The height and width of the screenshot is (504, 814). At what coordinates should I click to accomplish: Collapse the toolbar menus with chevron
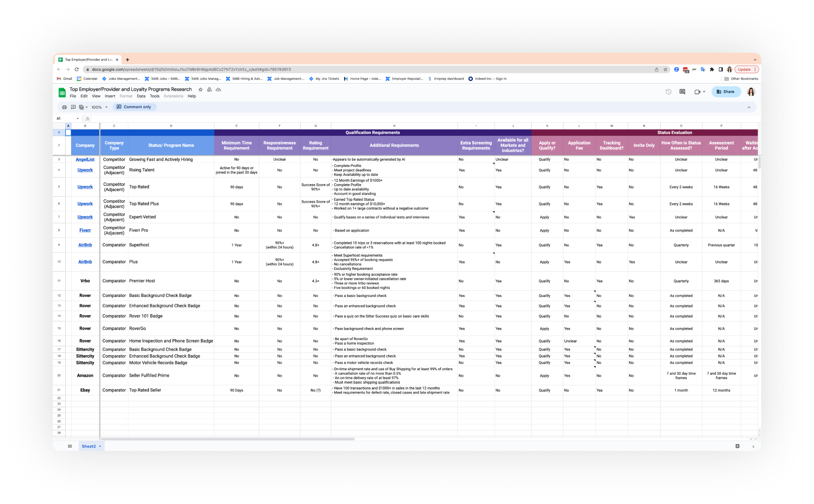coord(749,107)
